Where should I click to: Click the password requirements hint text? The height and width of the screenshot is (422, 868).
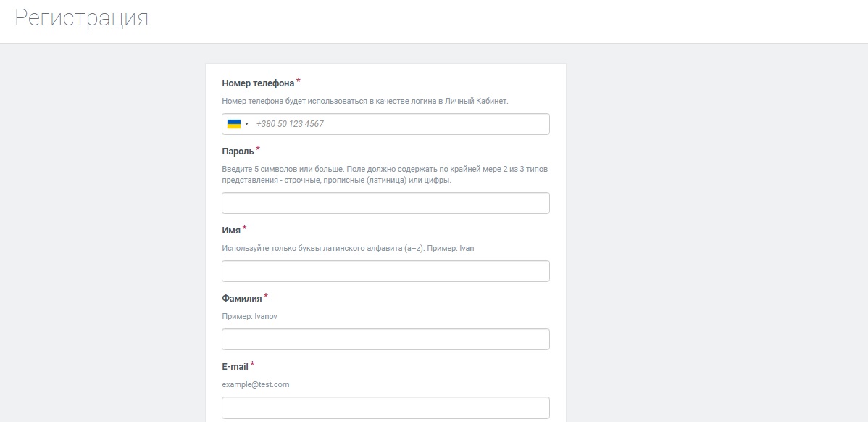click(x=385, y=175)
